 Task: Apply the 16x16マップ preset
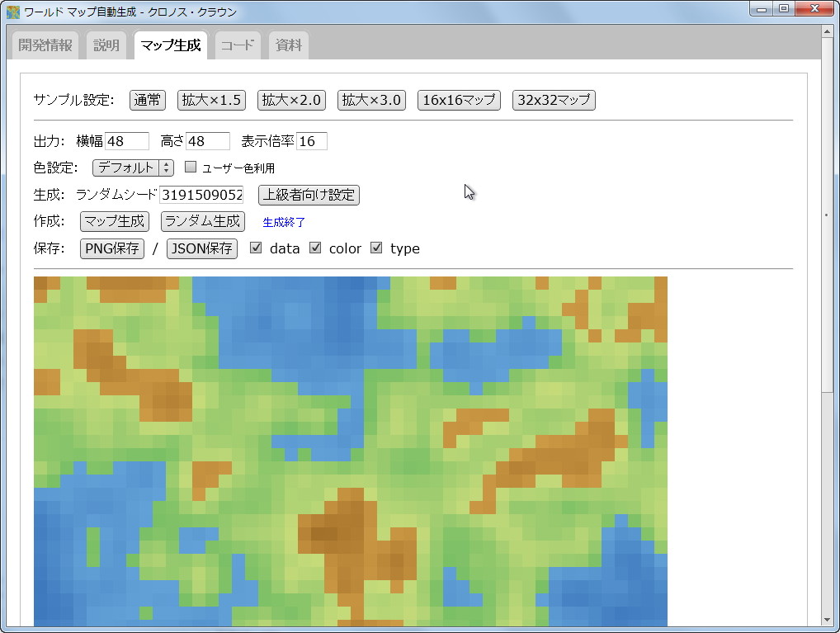(x=459, y=100)
